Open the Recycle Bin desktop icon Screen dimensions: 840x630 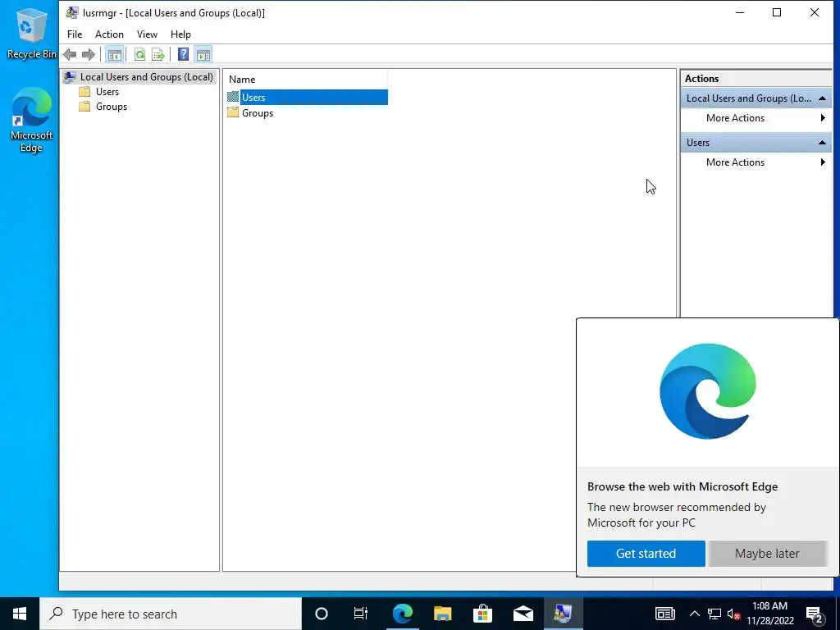click(x=30, y=34)
